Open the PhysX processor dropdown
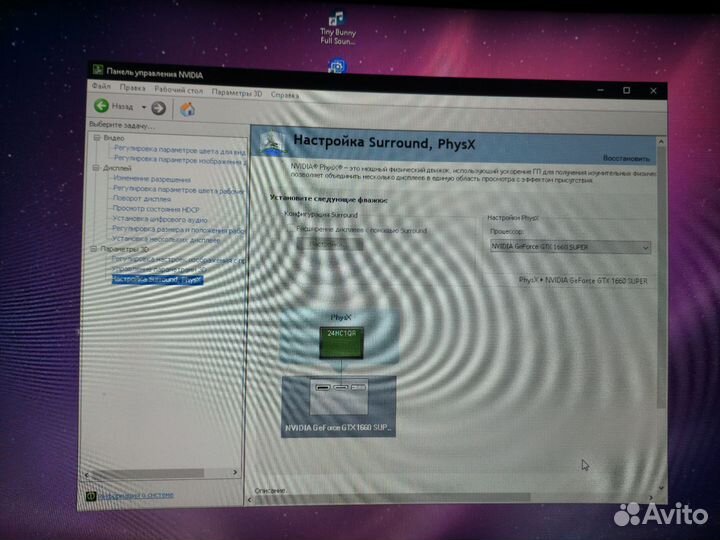This screenshot has width=720, height=540. point(570,247)
